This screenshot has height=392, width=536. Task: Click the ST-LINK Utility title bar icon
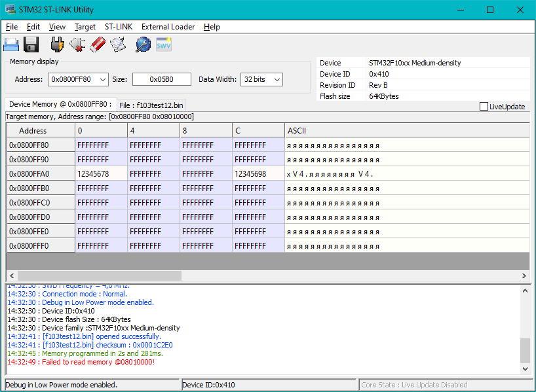point(10,9)
